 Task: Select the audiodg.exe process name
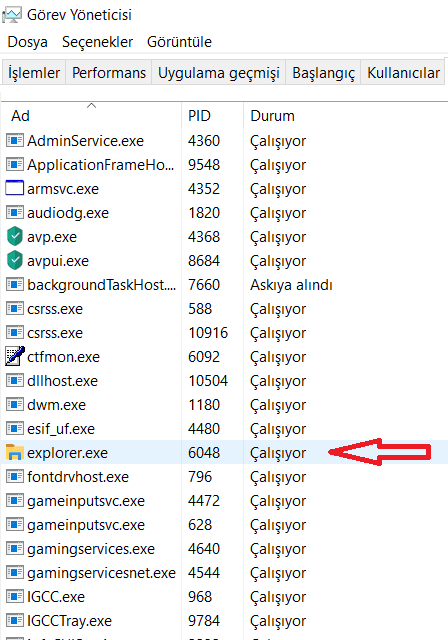click(68, 213)
